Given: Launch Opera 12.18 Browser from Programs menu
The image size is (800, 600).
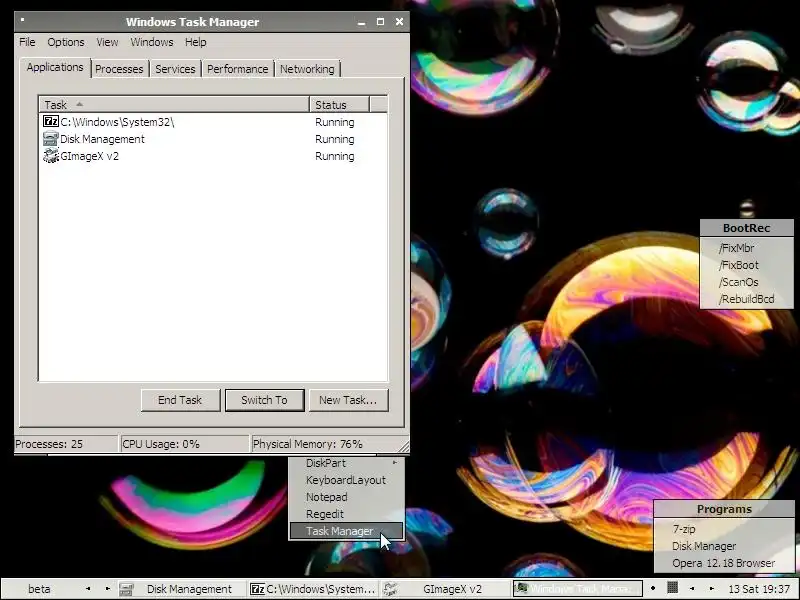Looking at the screenshot, I should click(724, 563).
